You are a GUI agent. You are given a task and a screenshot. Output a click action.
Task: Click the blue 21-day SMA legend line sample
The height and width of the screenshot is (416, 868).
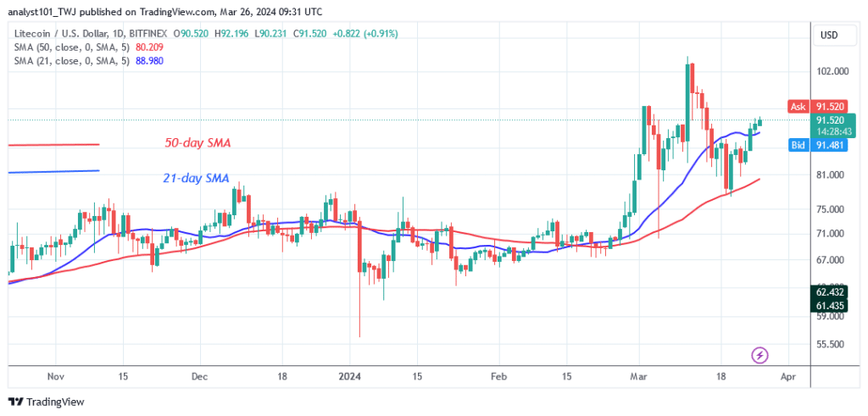(x=53, y=171)
